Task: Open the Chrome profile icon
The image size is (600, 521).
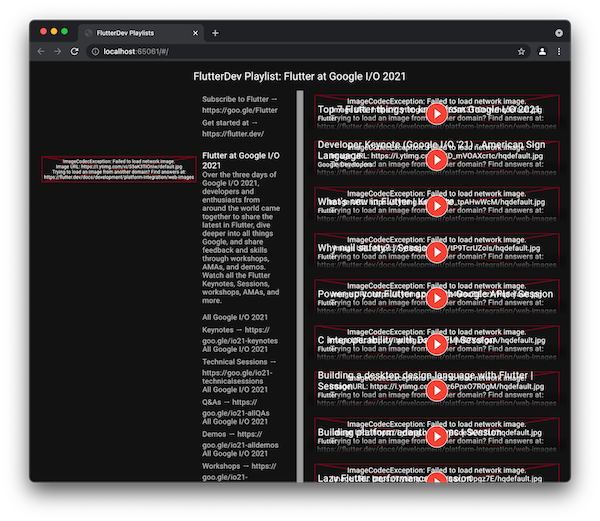Action: coord(542,51)
